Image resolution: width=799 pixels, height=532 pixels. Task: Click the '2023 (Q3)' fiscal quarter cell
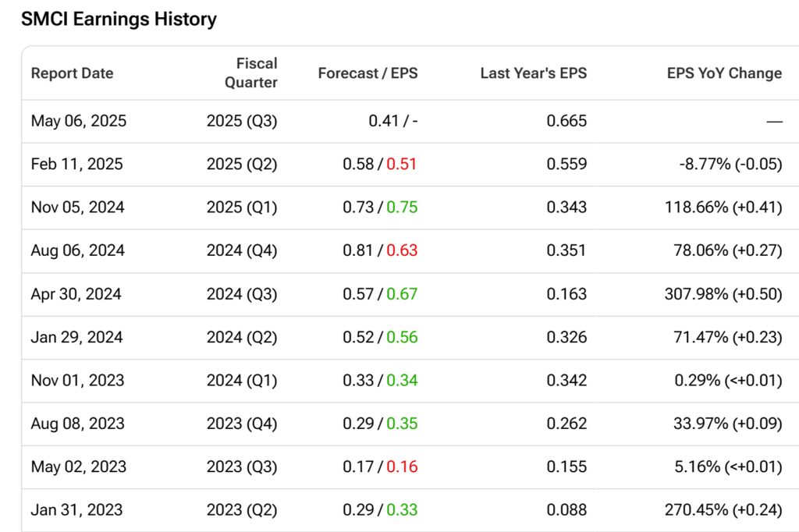tap(242, 467)
